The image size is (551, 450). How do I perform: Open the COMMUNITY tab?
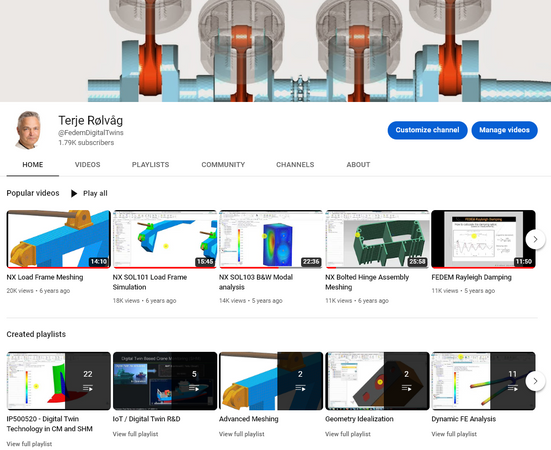[223, 164]
